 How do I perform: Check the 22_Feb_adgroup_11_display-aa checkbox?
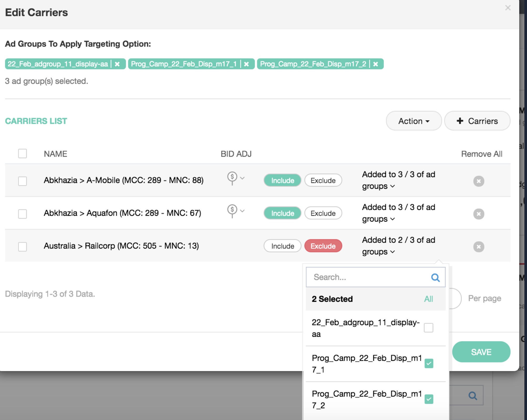pyautogui.click(x=428, y=328)
